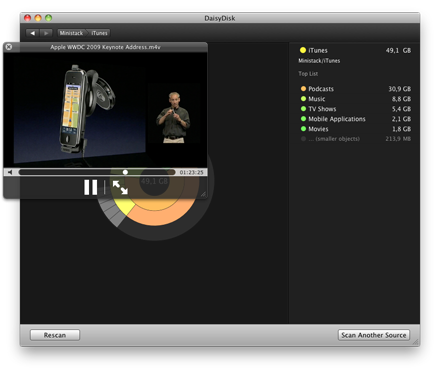Minimize the DaisyDisk window
The height and width of the screenshot is (374, 440).
click(x=38, y=18)
